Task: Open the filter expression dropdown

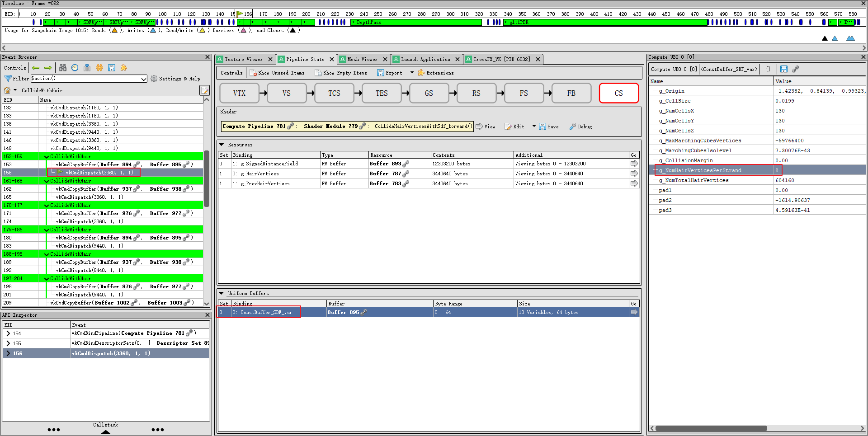Action: tap(144, 79)
